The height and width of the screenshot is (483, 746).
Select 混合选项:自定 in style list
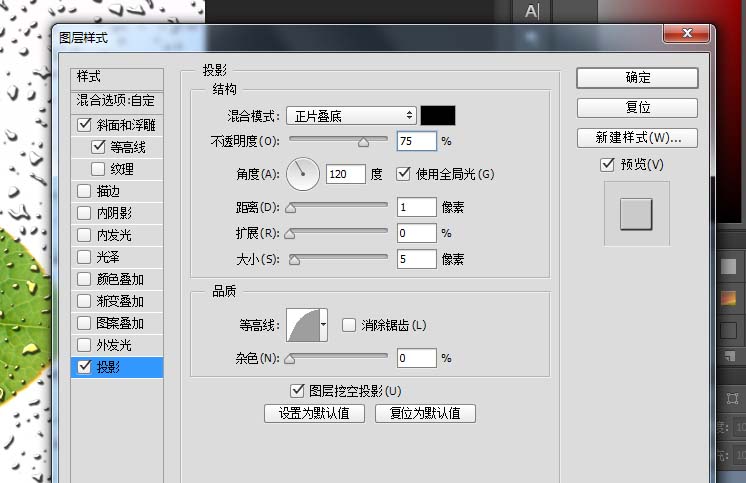tap(117, 101)
